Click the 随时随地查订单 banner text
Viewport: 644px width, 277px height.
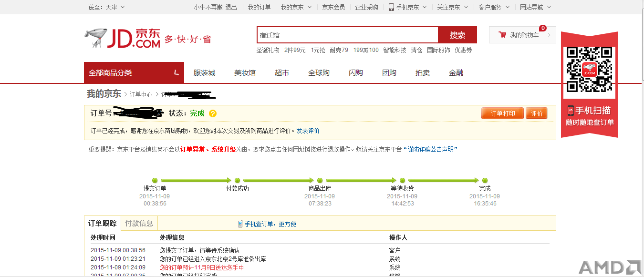click(590, 123)
